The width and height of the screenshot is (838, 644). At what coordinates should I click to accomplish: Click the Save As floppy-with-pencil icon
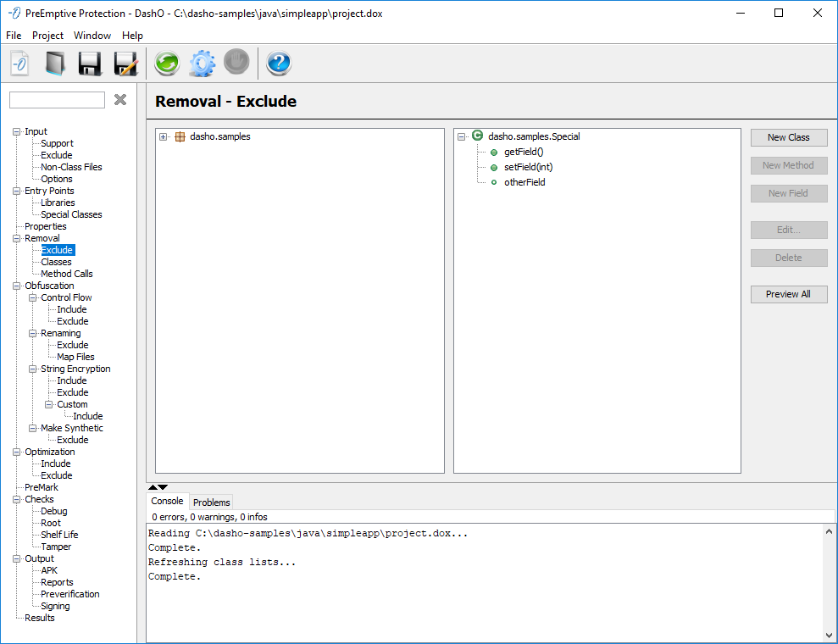tap(125, 64)
